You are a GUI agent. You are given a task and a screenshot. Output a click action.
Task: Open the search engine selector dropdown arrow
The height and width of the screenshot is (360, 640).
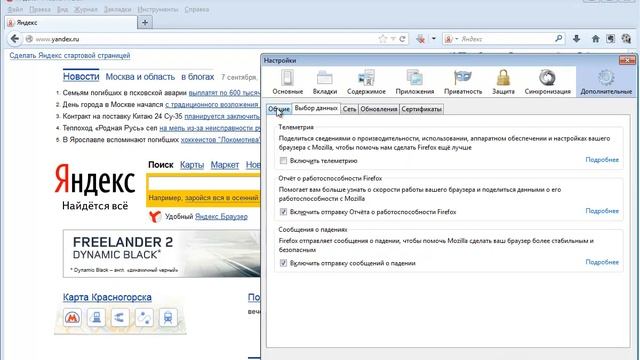point(456,39)
